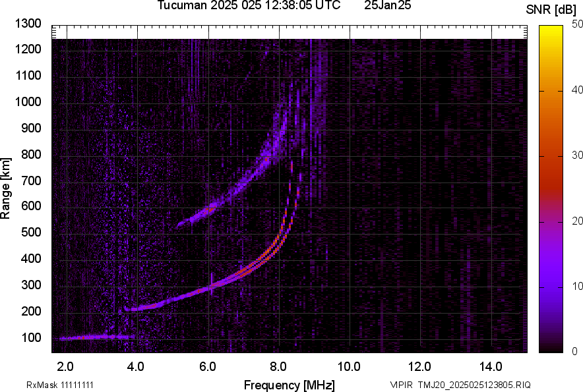Click the frequency tick label '6.0'
This screenshot has width=583, height=392.
tap(208, 366)
